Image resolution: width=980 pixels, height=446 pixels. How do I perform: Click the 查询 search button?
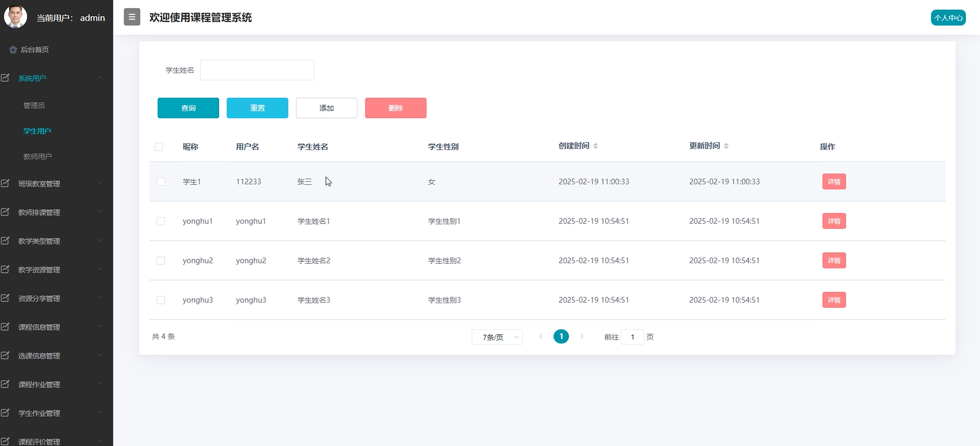(x=188, y=108)
